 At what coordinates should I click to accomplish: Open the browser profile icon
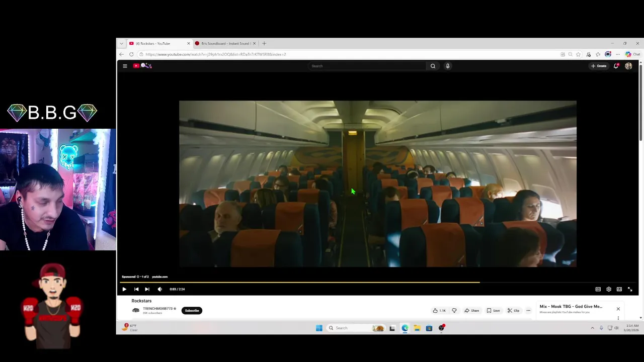(x=608, y=54)
